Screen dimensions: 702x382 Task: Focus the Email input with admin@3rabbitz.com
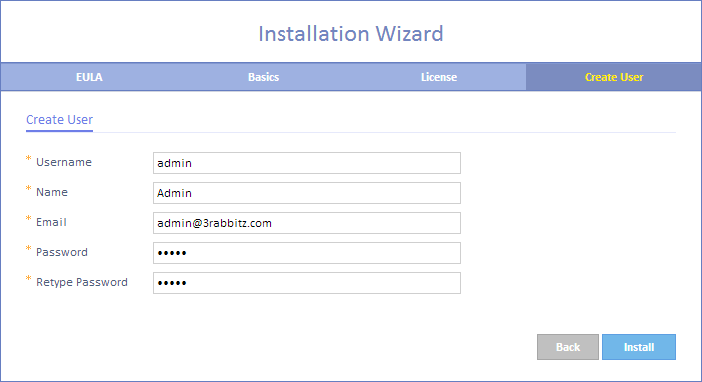point(307,223)
